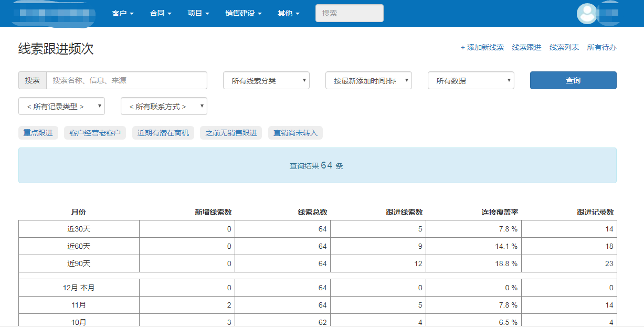Select the 近期有潜在商机 filter tag
This screenshot has height=327, width=644.
pyautogui.click(x=163, y=133)
